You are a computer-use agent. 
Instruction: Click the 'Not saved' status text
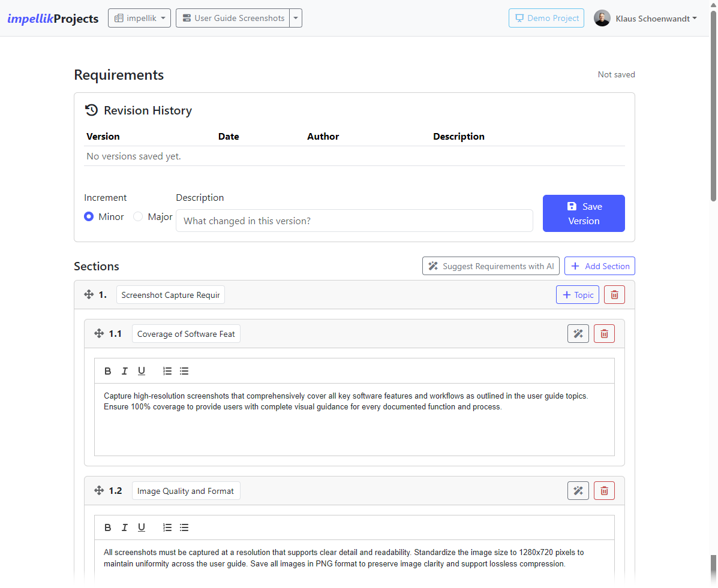point(617,74)
